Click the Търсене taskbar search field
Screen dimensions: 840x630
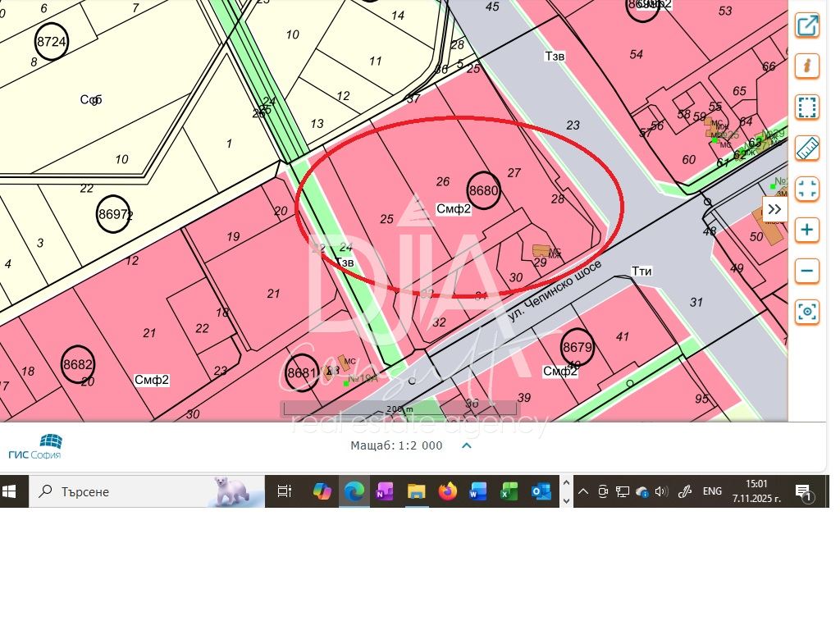(x=148, y=492)
